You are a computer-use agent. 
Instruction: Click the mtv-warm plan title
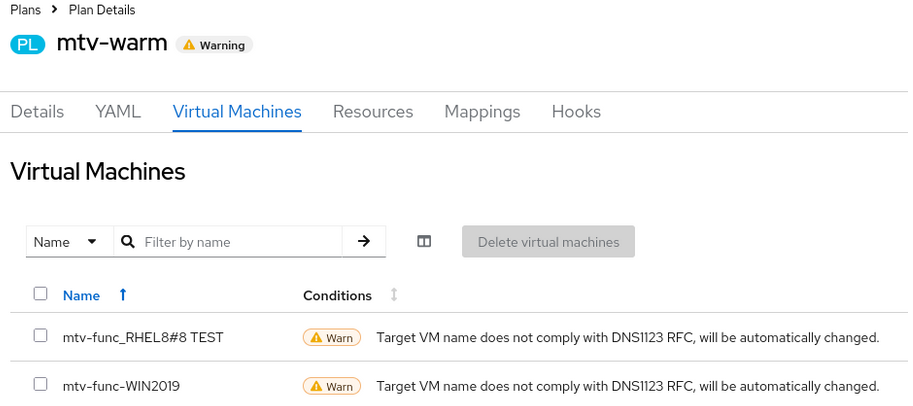[x=112, y=43]
